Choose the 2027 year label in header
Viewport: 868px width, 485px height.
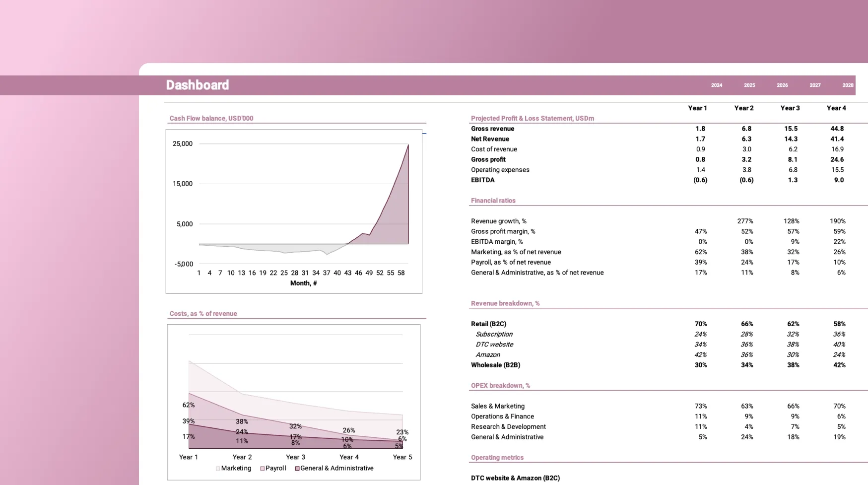click(x=814, y=85)
